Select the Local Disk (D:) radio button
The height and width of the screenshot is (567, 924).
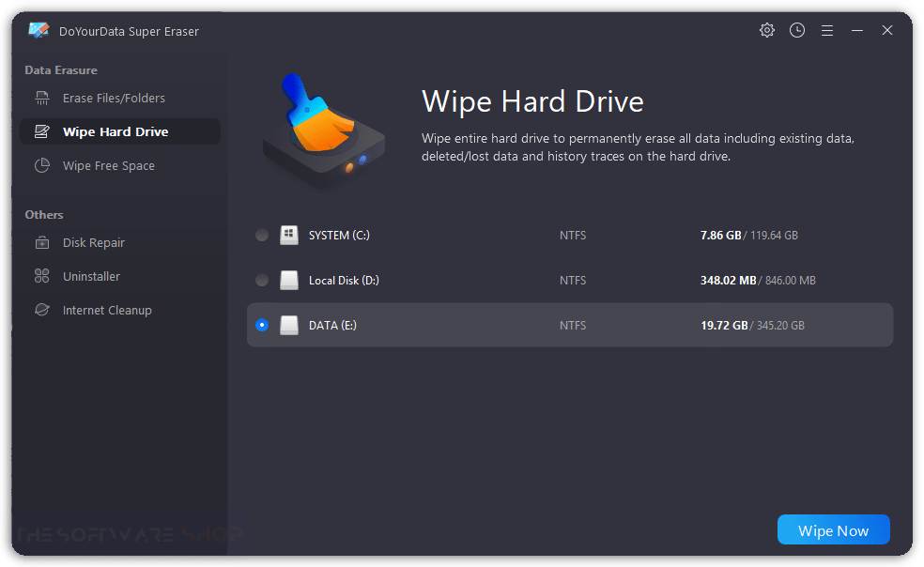click(x=262, y=280)
